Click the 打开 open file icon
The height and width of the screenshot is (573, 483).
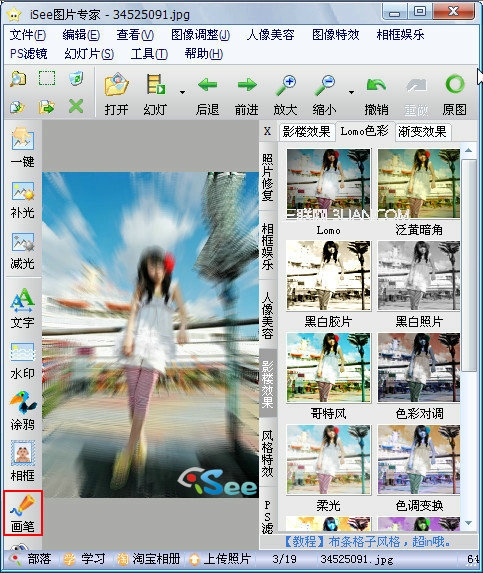pos(116,94)
